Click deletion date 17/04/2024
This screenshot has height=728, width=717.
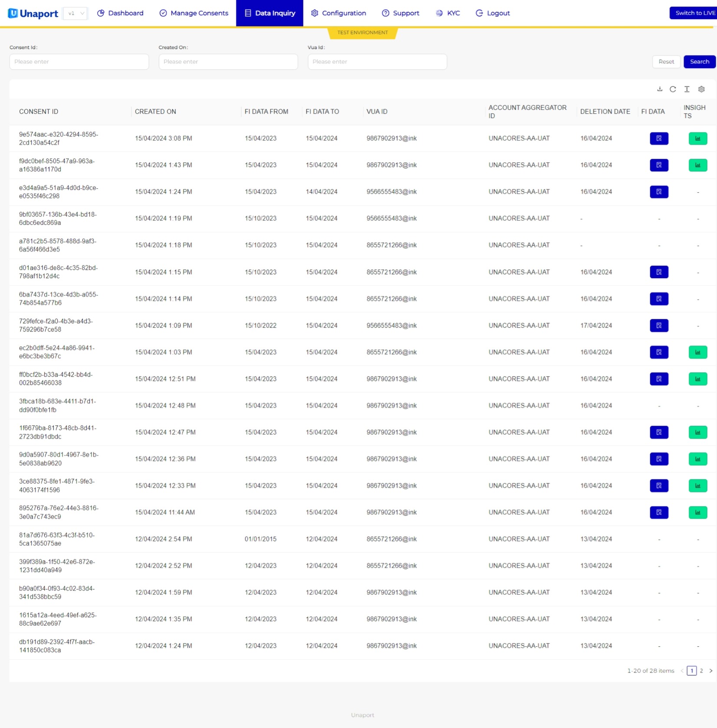coord(596,325)
